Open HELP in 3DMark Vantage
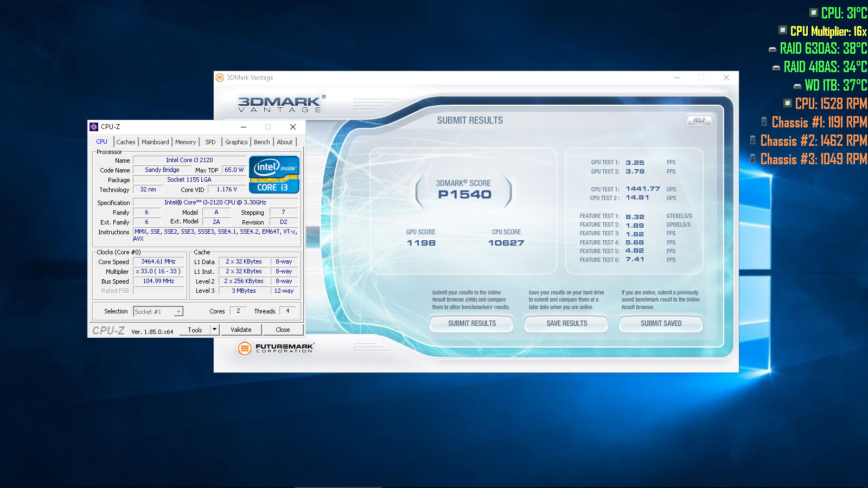Viewport: 868px width, 488px height. [700, 120]
